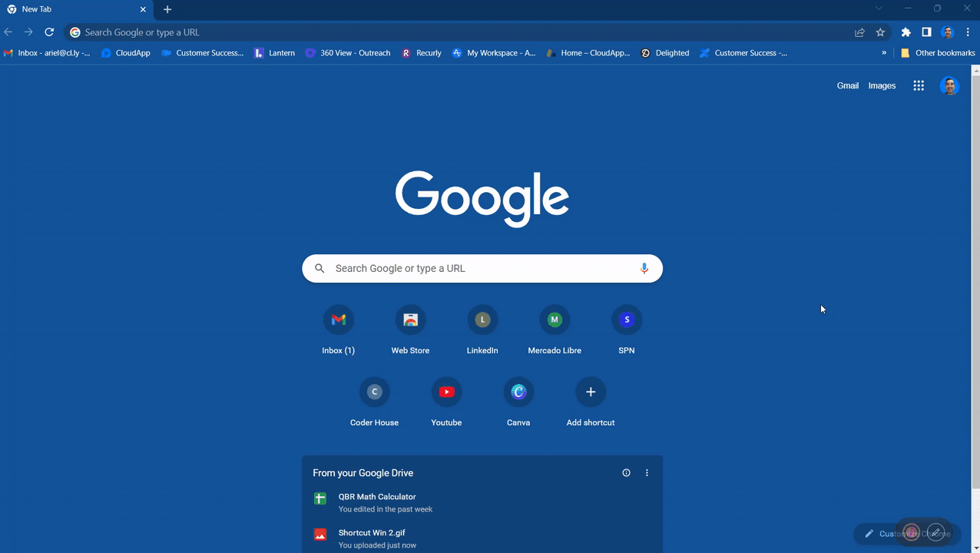Click the forward navigation arrow
Image resolution: width=980 pixels, height=553 pixels.
28,32
